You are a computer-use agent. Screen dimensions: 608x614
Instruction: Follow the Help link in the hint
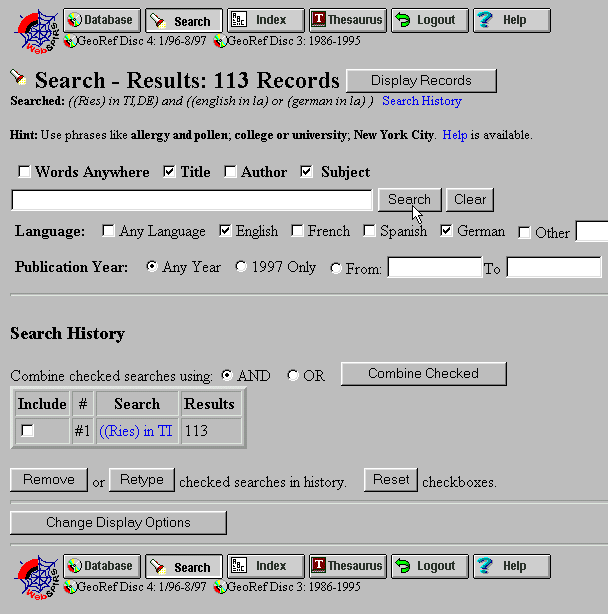click(x=455, y=135)
